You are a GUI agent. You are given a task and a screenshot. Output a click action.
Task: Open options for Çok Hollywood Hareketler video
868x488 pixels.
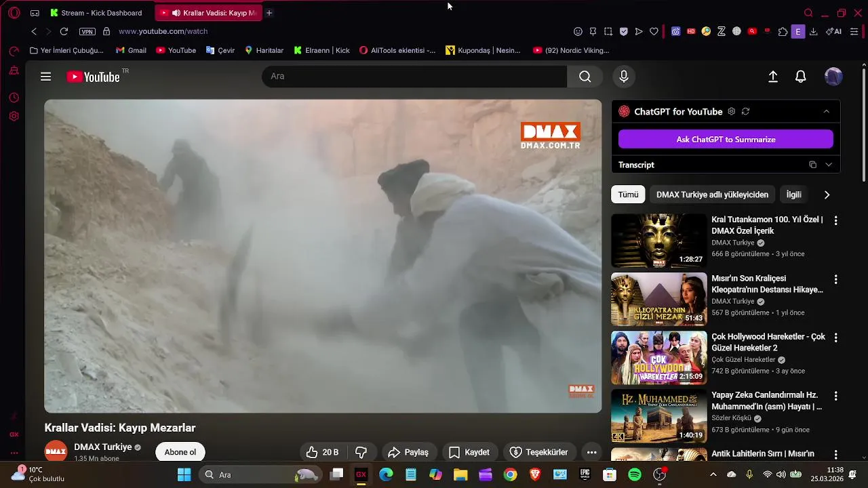coord(835,338)
